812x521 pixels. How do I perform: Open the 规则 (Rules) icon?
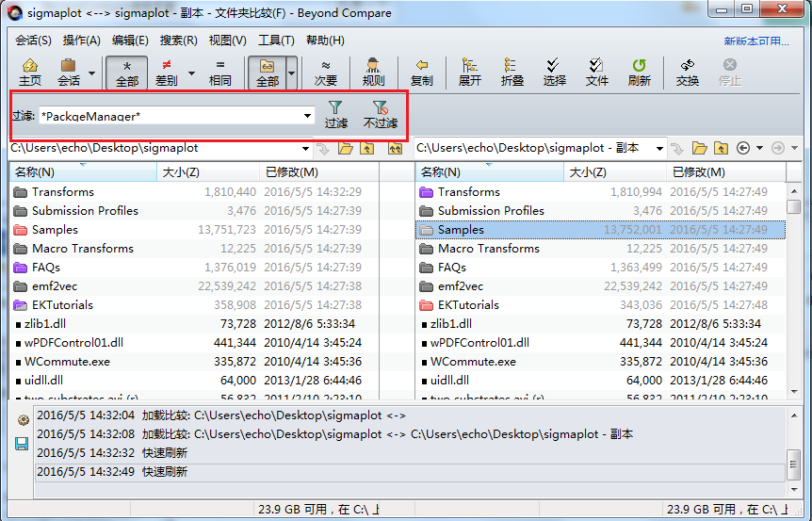click(x=373, y=72)
